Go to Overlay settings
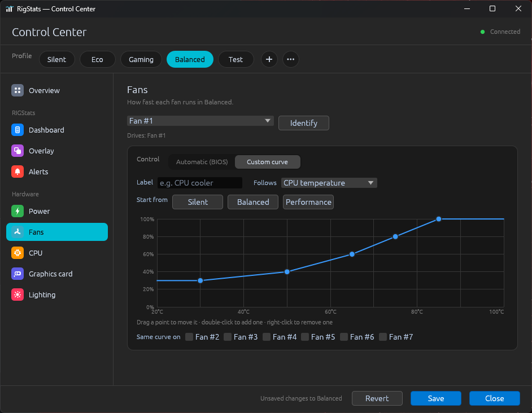The image size is (532, 413). tap(57, 151)
